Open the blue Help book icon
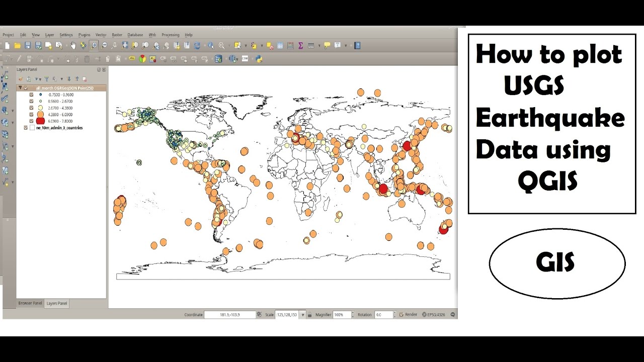 coord(357,45)
